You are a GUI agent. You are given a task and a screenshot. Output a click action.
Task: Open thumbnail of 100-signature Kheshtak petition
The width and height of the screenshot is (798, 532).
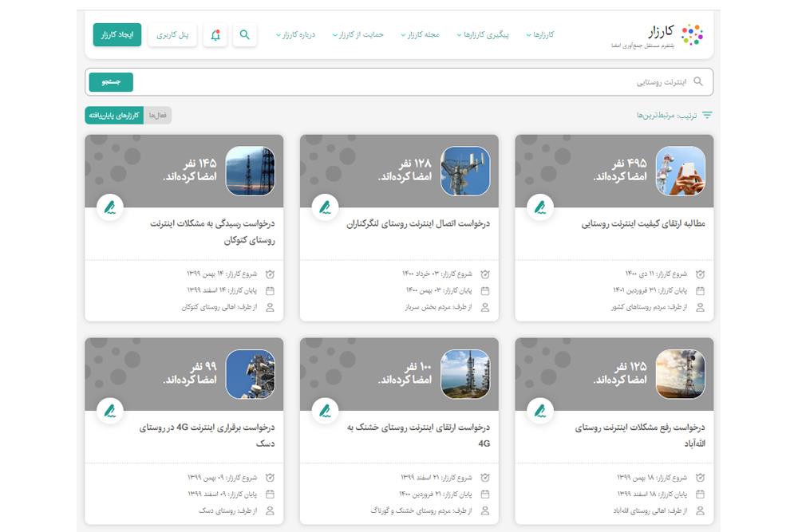tap(465, 375)
